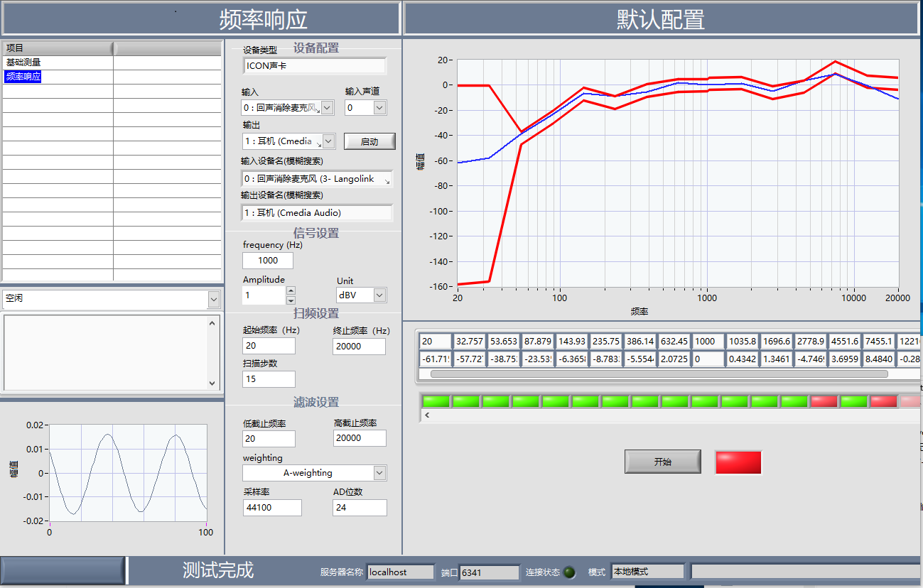Click the data table horizontal scrollbar
Image resolution: width=923 pixels, height=588 pixels.
(659, 374)
